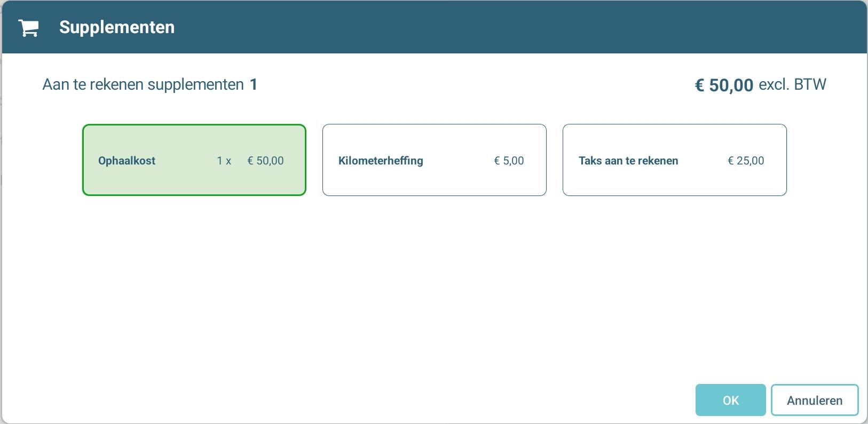
Task: Click the € 5,00 Kilometerheffing price
Action: 509,161
